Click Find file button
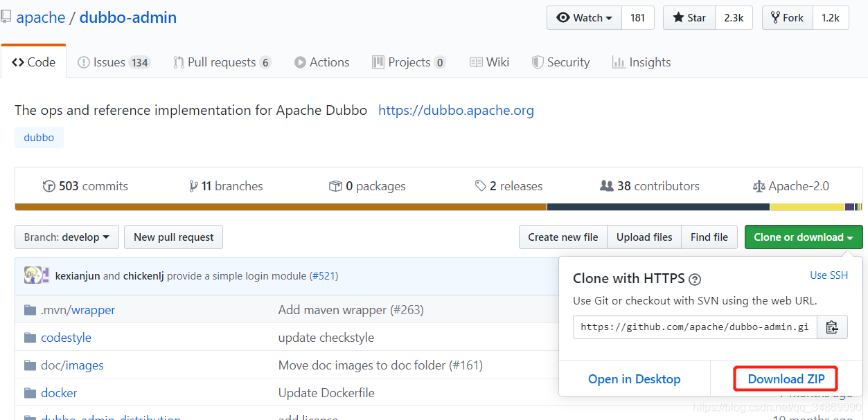This screenshot has height=420, width=868. coord(709,237)
